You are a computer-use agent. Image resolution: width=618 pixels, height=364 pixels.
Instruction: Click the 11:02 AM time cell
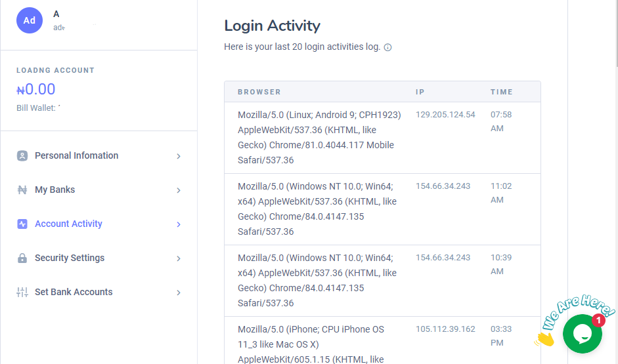(x=501, y=193)
